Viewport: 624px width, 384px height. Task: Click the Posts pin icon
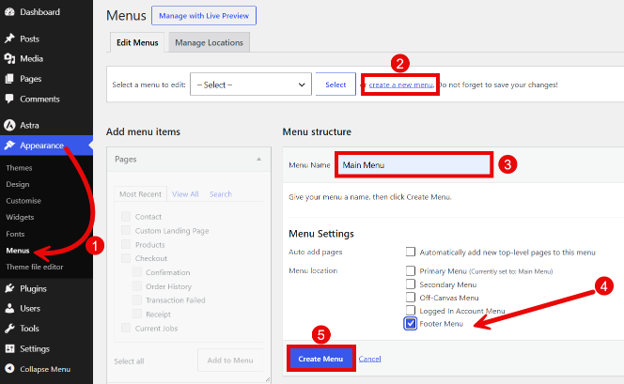pyautogui.click(x=10, y=39)
